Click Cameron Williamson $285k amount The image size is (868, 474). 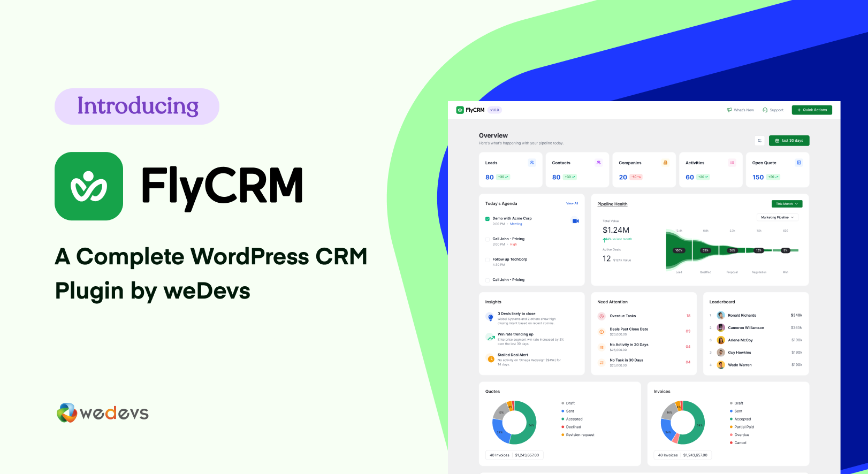click(x=796, y=328)
